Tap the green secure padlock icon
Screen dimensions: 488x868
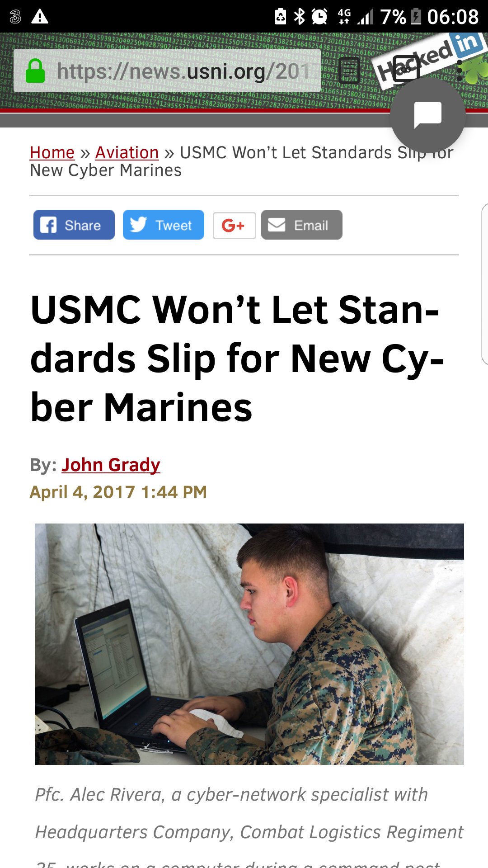pyautogui.click(x=35, y=71)
